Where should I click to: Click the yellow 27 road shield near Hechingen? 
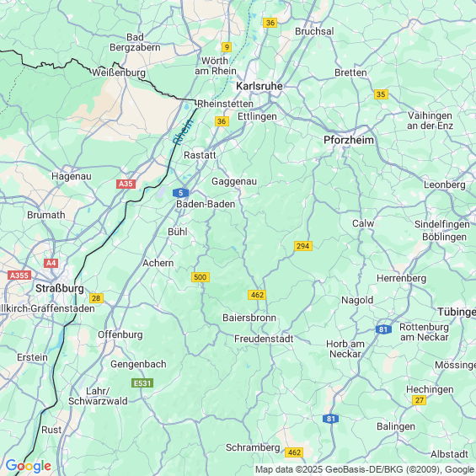(420, 400)
